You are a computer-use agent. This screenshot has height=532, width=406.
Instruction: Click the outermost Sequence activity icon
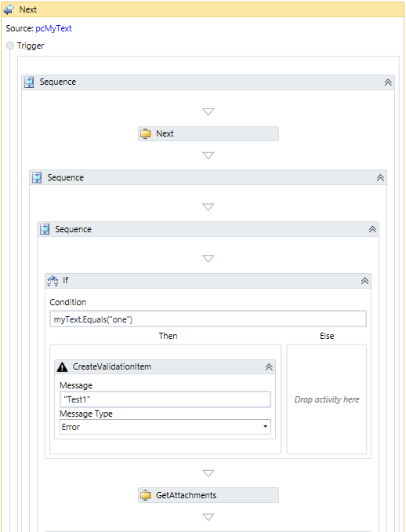(29, 82)
